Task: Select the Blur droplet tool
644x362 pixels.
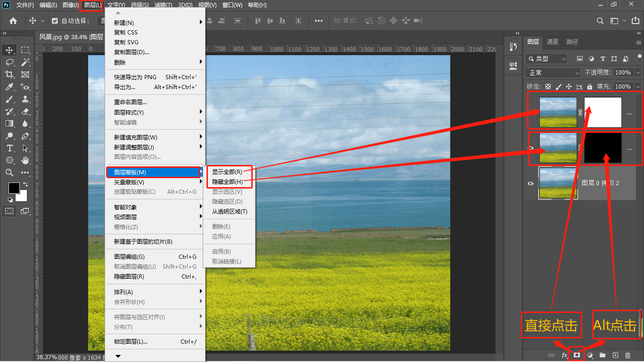Action: point(25,123)
